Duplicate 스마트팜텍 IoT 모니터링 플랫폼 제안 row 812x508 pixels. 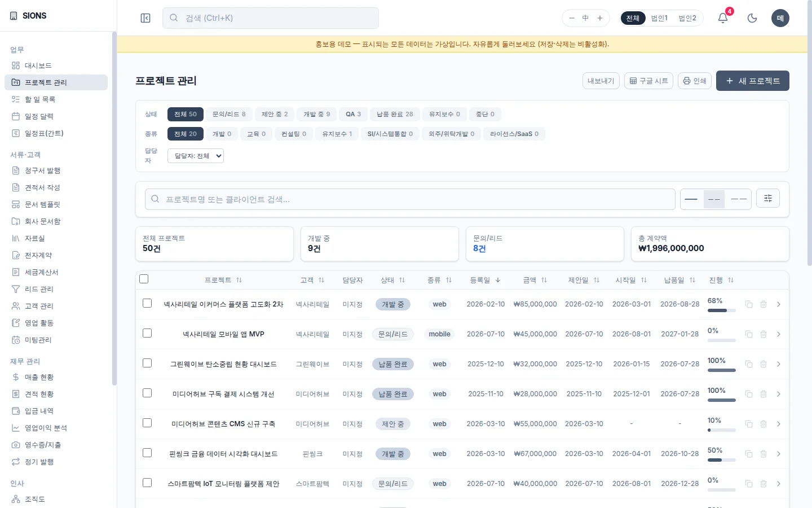coord(749,484)
